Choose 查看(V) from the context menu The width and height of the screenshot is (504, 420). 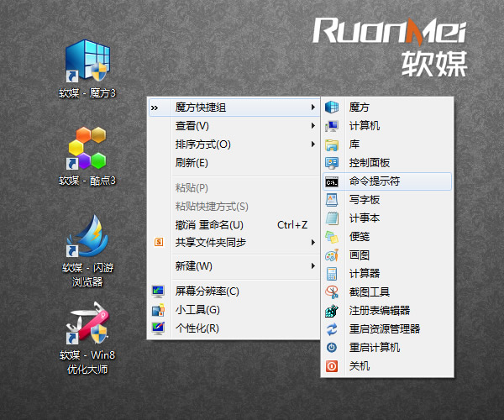pos(234,126)
